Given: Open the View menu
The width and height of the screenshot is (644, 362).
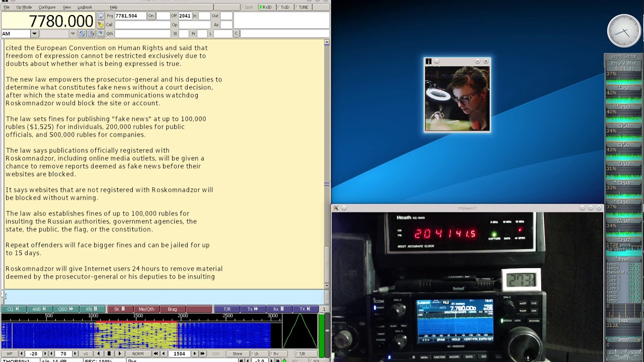Looking at the screenshot, I should coord(66,7).
